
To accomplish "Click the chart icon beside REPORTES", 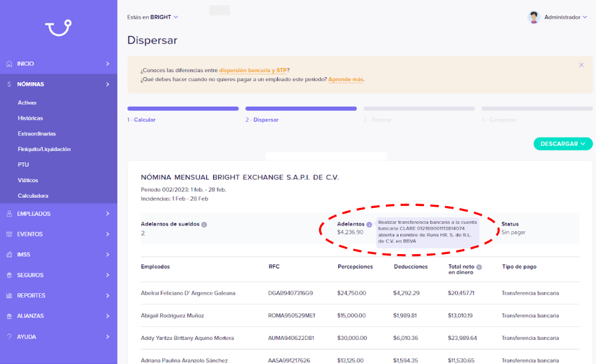I will (x=9, y=295).
